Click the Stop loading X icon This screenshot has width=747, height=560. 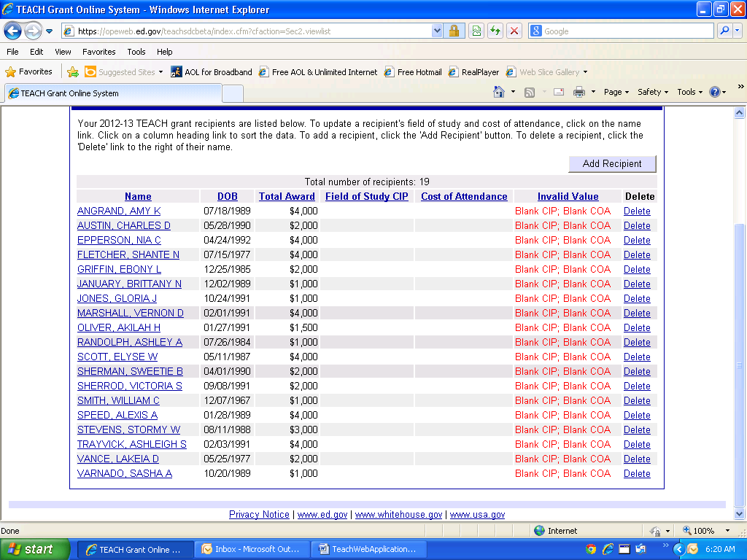coord(514,31)
